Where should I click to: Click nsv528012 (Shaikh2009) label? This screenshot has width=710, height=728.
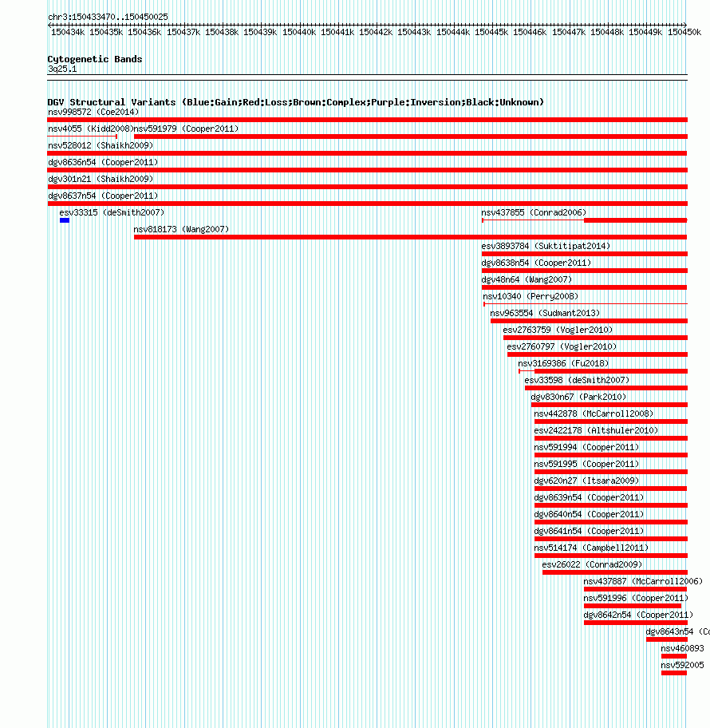click(x=101, y=145)
